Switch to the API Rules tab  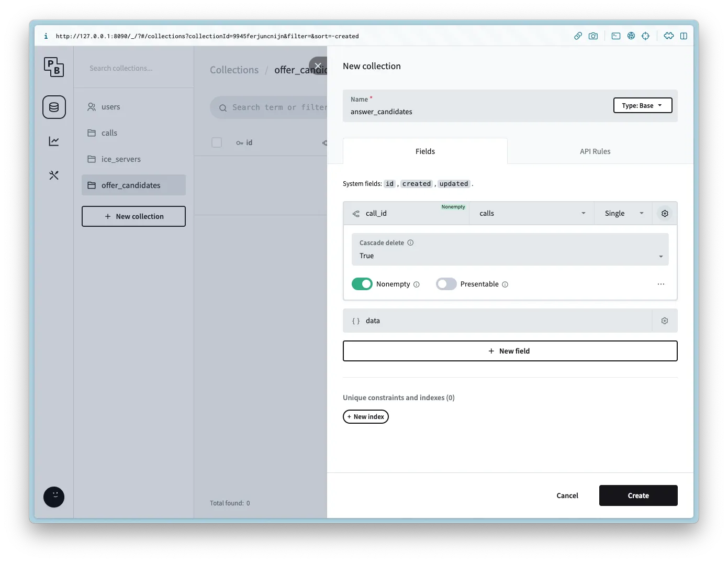pos(595,152)
